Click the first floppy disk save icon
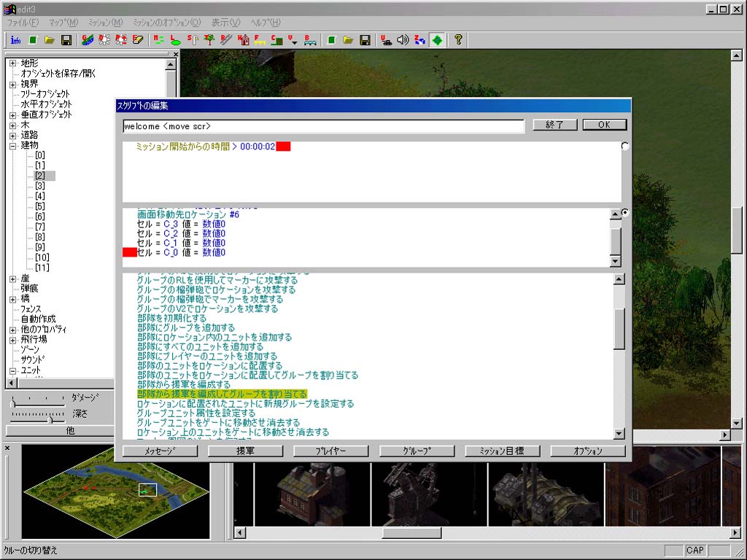This screenshot has height=560, width=747. [x=66, y=39]
